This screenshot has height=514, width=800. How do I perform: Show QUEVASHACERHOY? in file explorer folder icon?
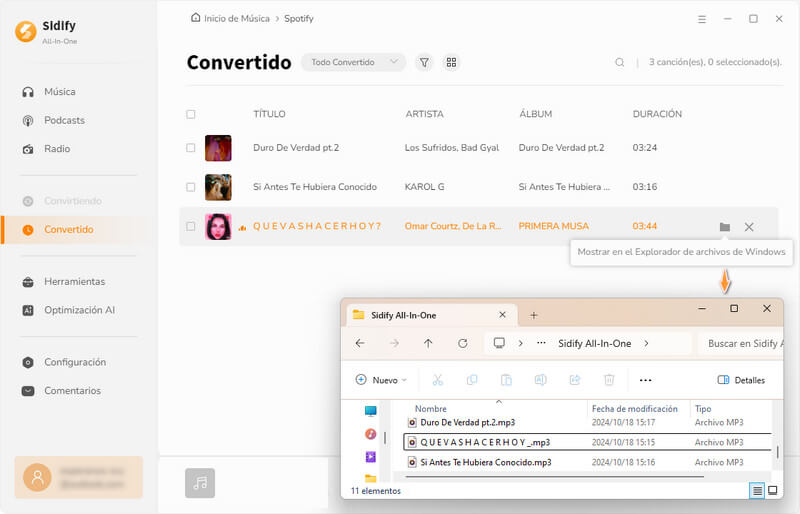point(724,227)
